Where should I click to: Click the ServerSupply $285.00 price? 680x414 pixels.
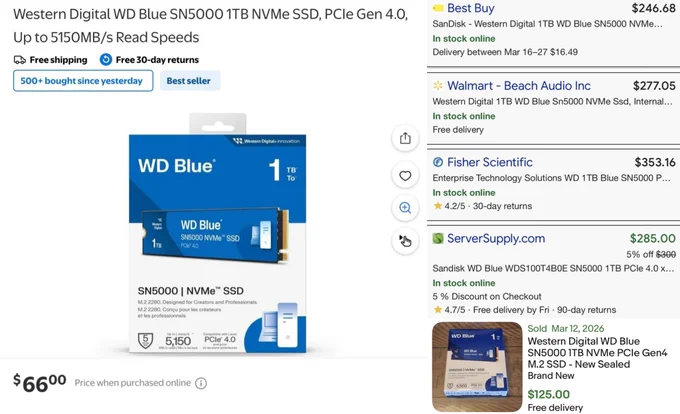[653, 238]
